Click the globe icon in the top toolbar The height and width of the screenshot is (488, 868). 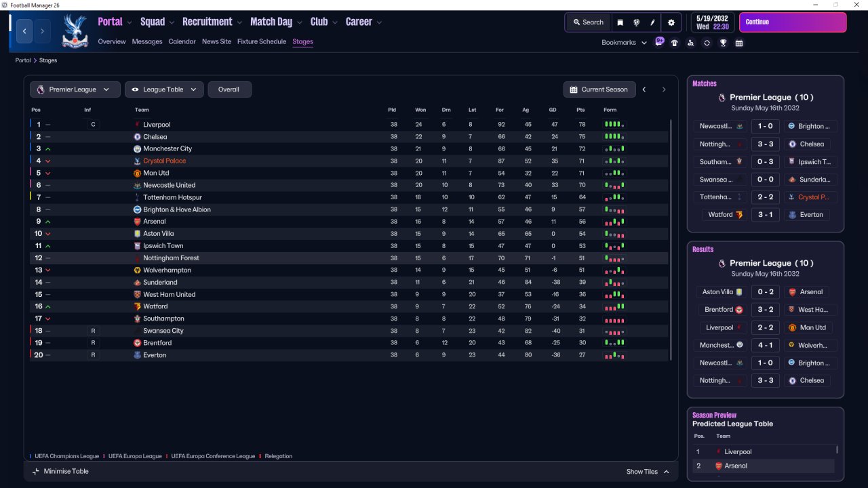coord(637,22)
